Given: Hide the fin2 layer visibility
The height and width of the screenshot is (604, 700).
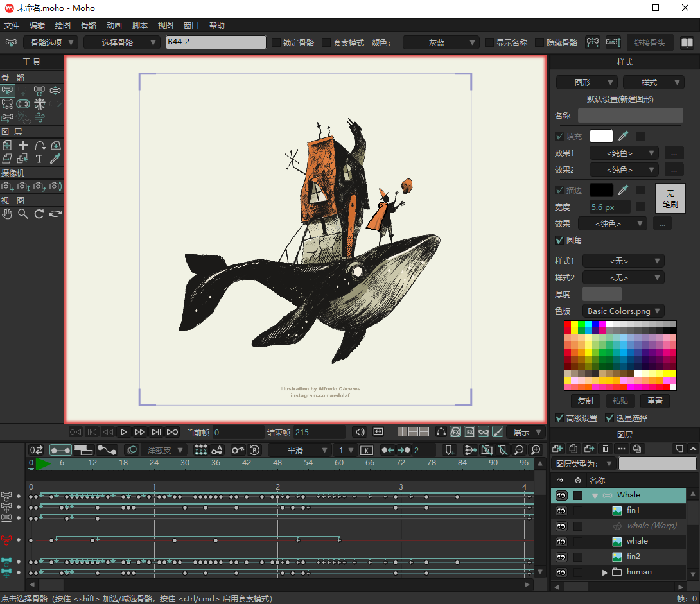Looking at the screenshot, I should point(561,557).
